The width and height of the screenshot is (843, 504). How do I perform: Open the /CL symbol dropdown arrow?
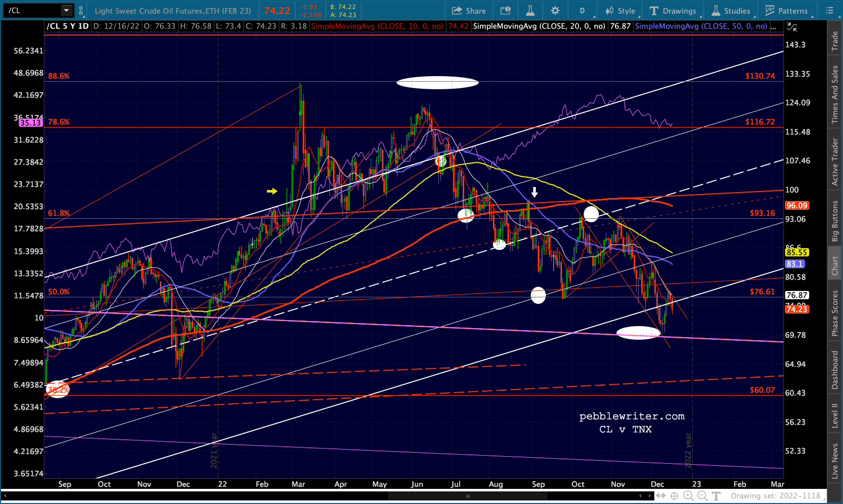67,11
